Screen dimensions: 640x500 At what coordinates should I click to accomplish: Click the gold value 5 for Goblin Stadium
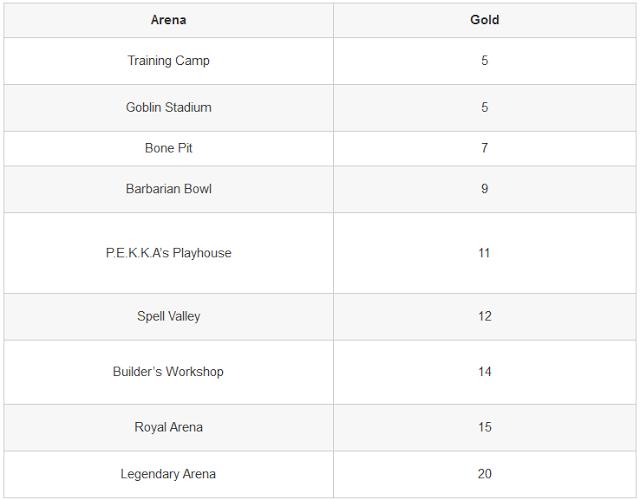(x=484, y=108)
